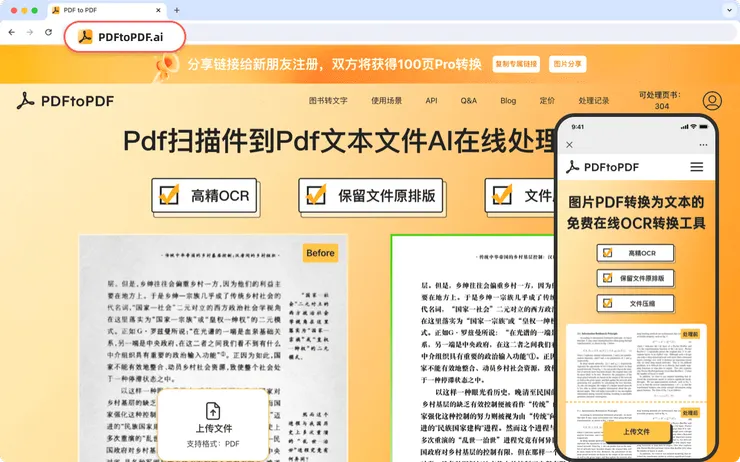The image size is (740, 462).
Task: Open the user account avatar icon
Action: (712, 101)
